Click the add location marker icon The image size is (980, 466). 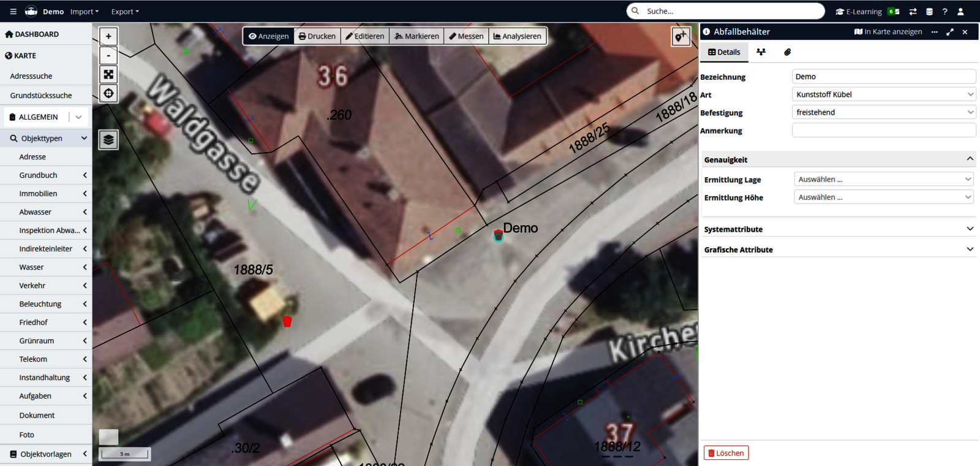(680, 37)
